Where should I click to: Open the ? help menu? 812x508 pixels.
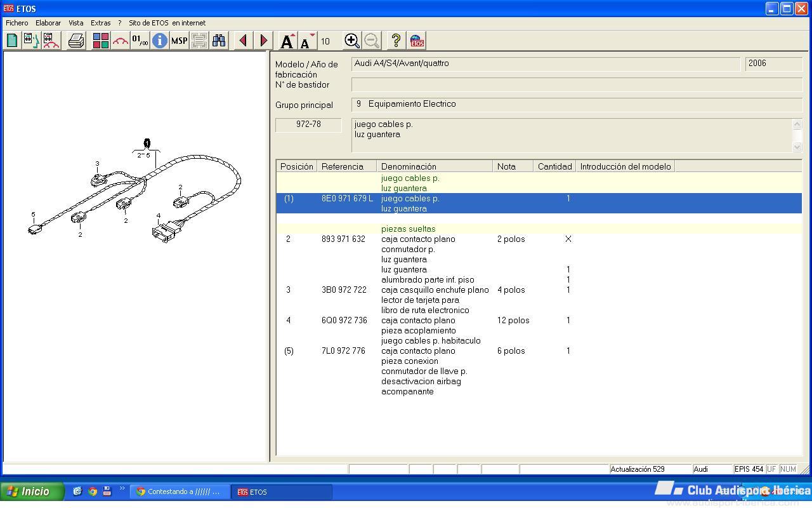tap(119, 23)
